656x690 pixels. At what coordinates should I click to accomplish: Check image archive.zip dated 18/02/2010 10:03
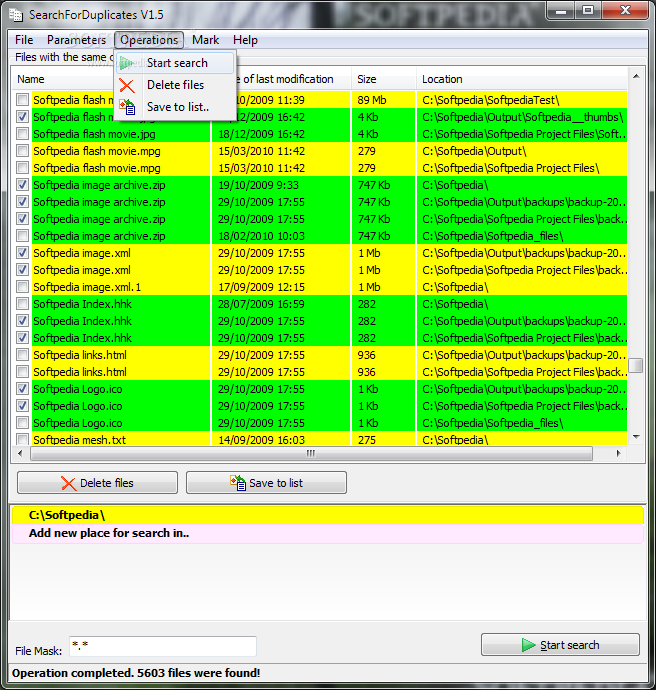coord(22,236)
